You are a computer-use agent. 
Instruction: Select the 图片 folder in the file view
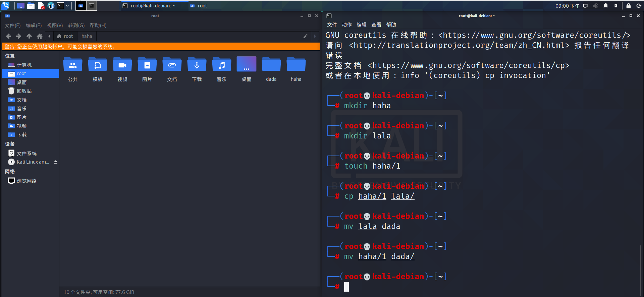(147, 69)
